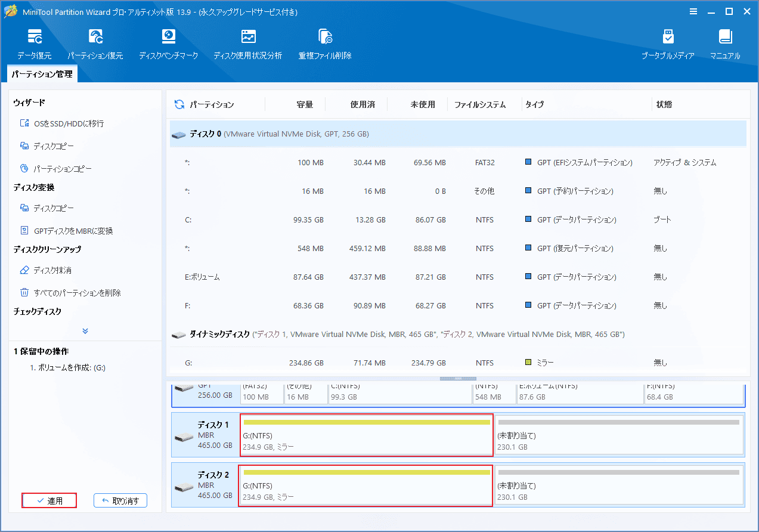The image size is (759, 532).
Task: Click the 取り消す button
Action: [120, 500]
